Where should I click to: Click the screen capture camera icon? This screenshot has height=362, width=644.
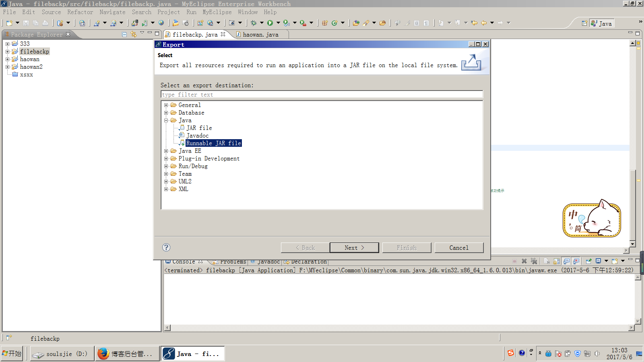tap(232, 23)
